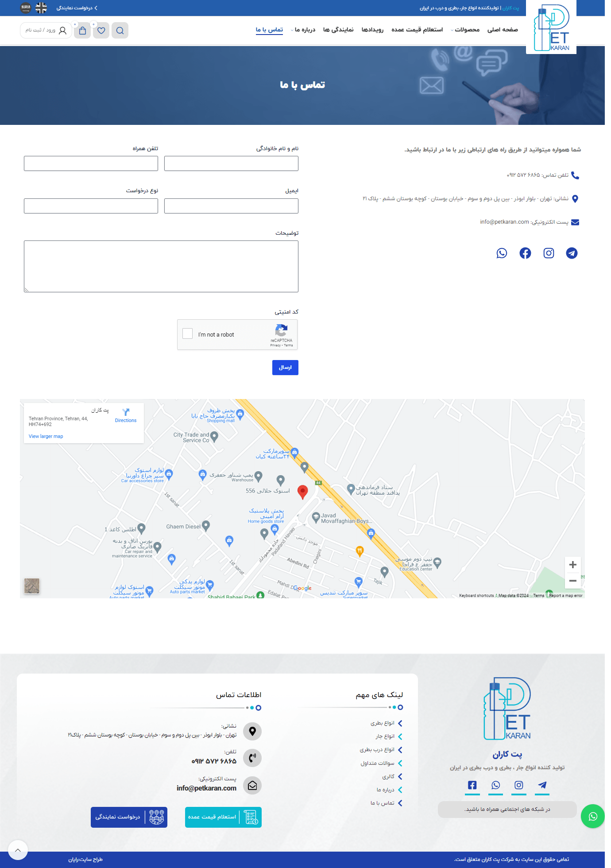The width and height of the screenshot is (611, 868).
Task: Open footer Instagram icon
Action: click(519, 785)
